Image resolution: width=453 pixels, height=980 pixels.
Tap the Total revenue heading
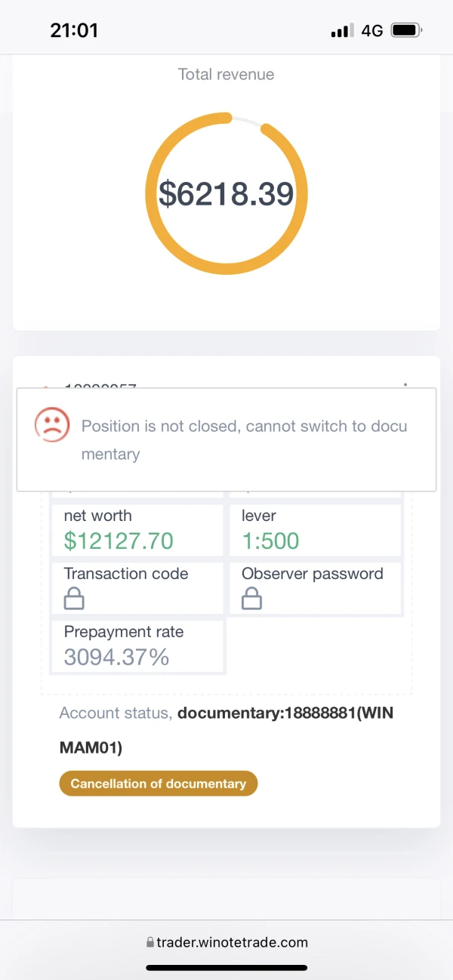tap(226, 74)
